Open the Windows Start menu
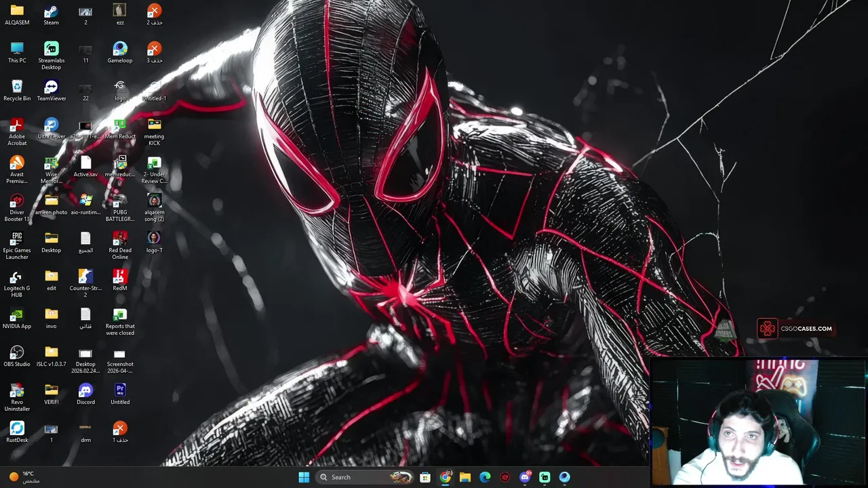Image resolution: width=868 pixels, height=488 pixels. 304,477
